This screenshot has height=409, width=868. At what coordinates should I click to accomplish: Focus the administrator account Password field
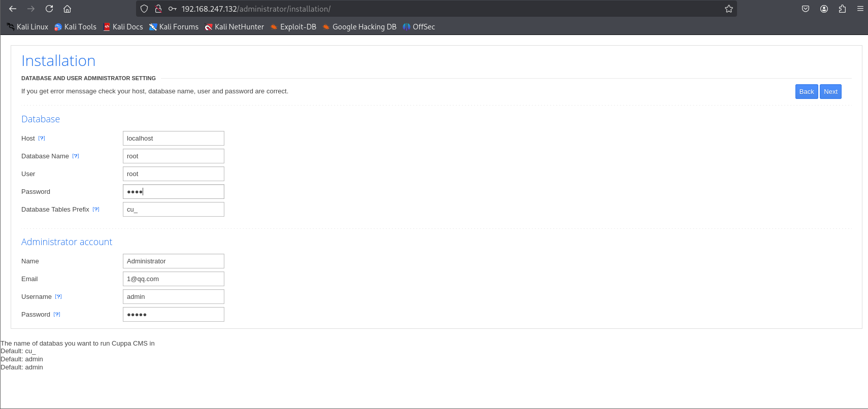pos(174,314)
